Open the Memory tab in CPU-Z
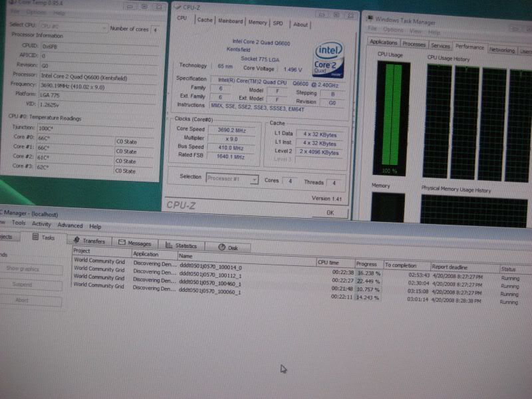 [257, 23]
